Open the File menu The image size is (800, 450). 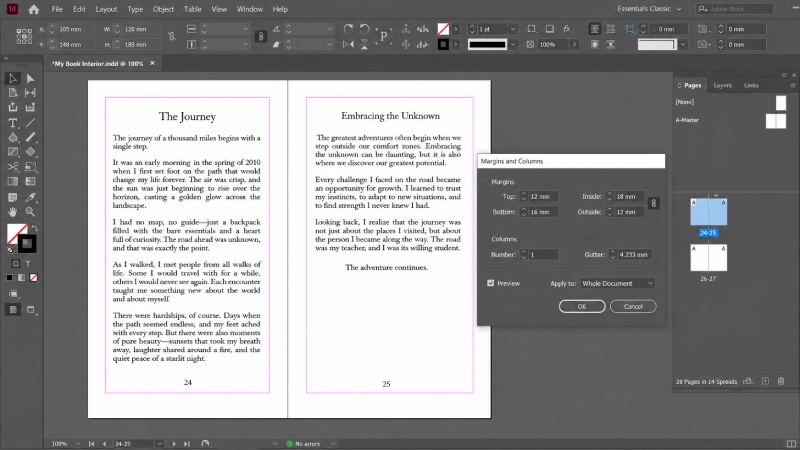point(57,9)
